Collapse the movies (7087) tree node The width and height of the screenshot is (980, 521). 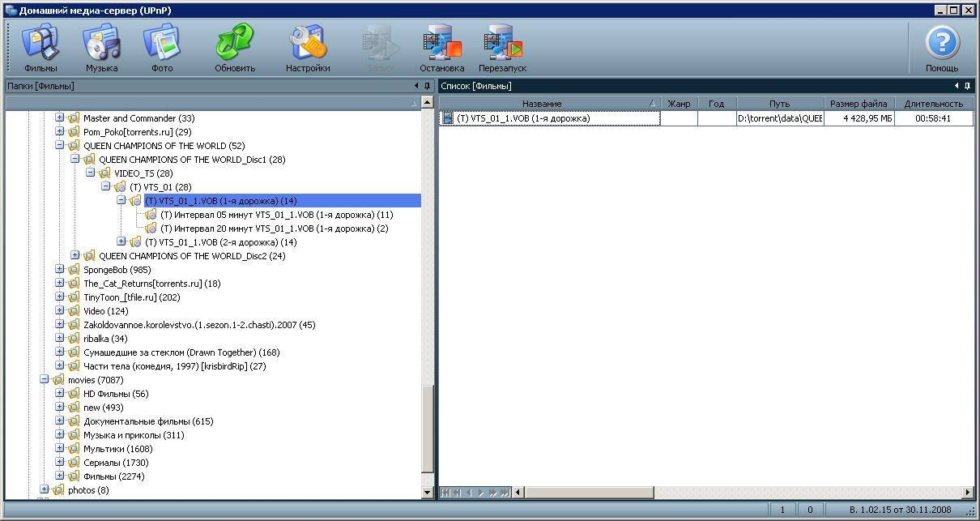coord(45,380)
